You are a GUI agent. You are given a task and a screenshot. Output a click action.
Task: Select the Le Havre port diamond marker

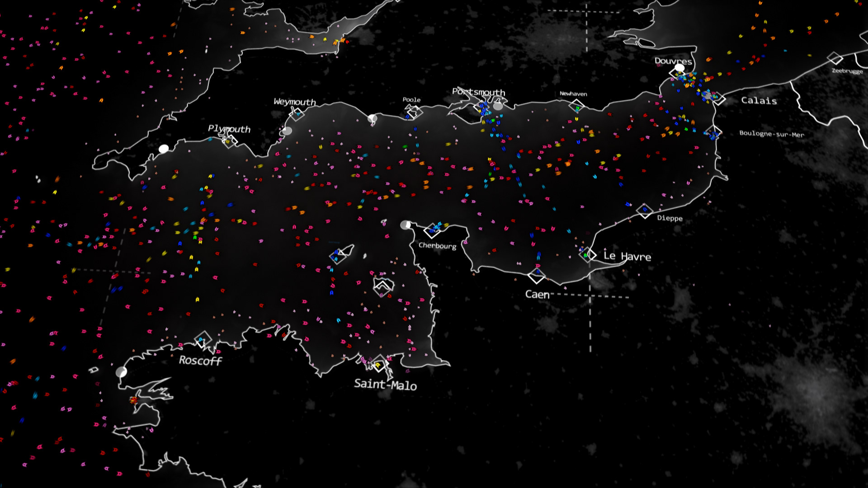[x=587, y=255]
